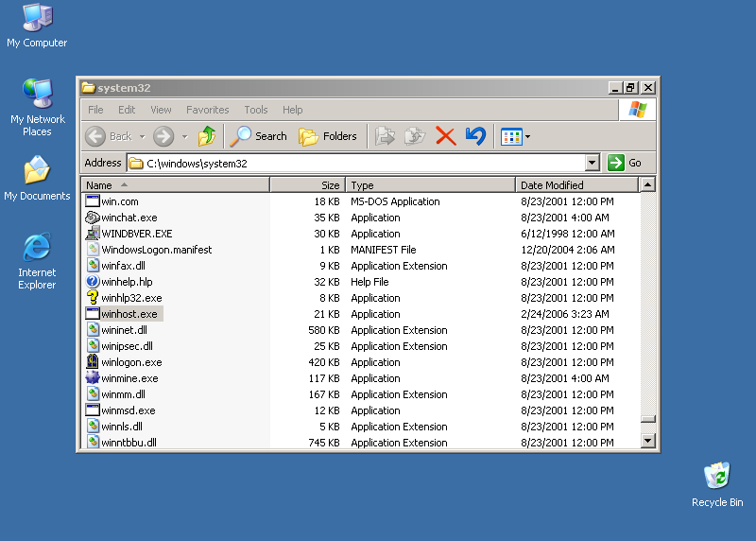Expand the Address bar dropdown arrow

point(593,163)
